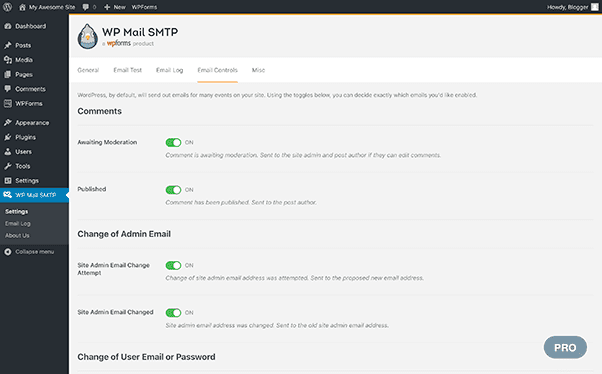Turn off the Awaiting Moderation toggle

point(173,142)
